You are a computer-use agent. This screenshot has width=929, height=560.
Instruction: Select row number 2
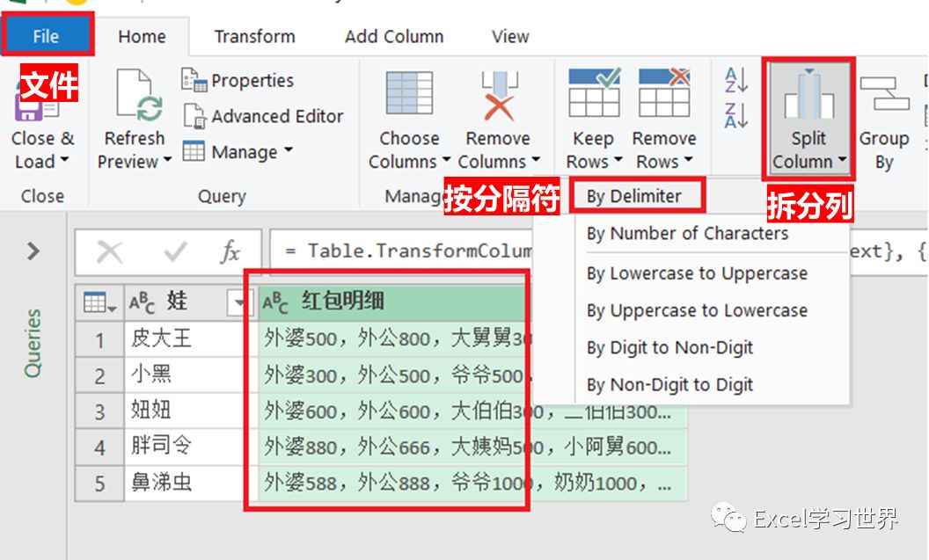99,376
